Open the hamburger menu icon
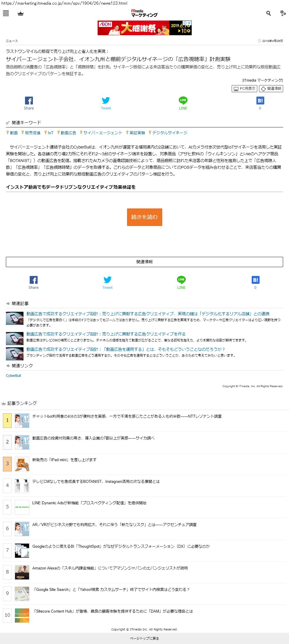The image size is (289, 644). coord(6,13)
